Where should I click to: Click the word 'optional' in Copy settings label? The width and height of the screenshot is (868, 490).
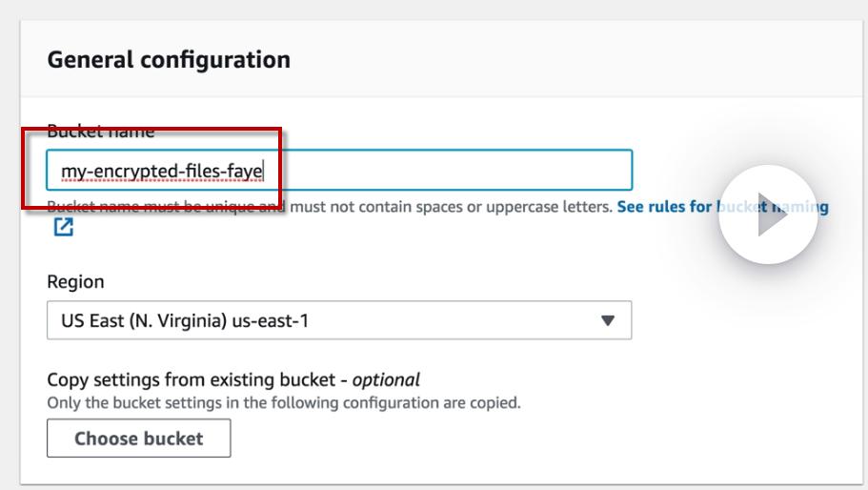(x=386, y=379)
